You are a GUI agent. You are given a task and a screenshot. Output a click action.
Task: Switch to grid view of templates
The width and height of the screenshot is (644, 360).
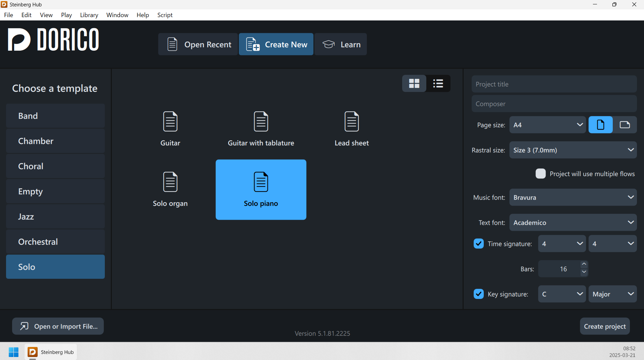pos(414,83)
